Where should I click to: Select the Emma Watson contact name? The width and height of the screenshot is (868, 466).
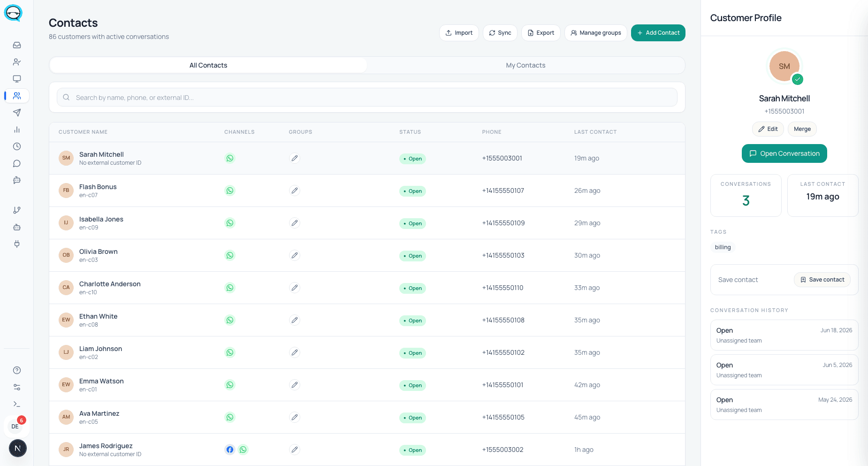(x=101, y=381)
